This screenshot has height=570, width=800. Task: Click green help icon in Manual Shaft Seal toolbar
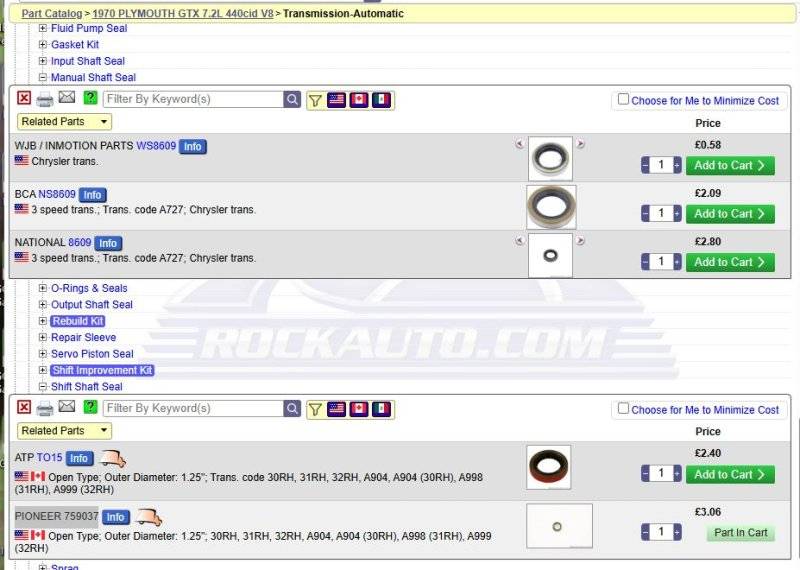90,99
